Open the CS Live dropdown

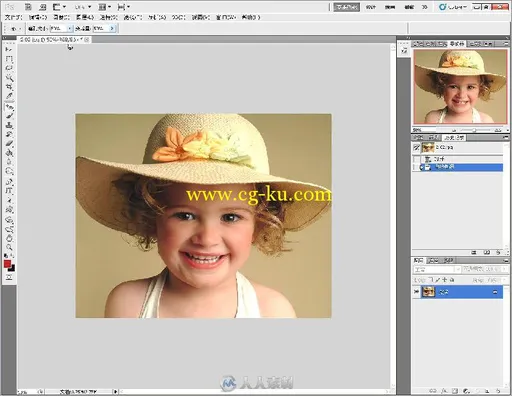(x=454, y=7)
